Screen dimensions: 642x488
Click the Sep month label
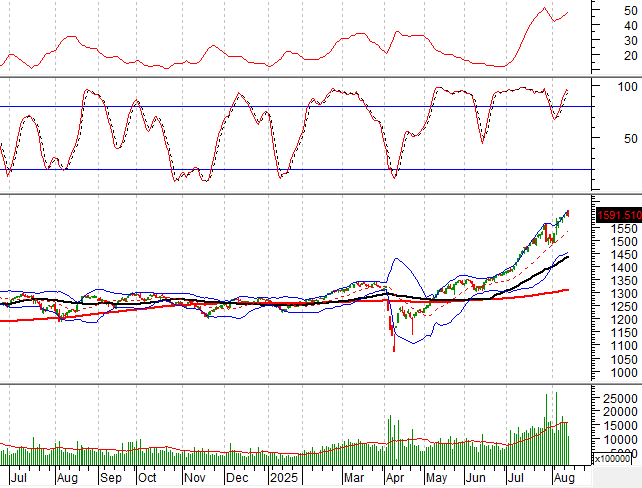[111, 478]
